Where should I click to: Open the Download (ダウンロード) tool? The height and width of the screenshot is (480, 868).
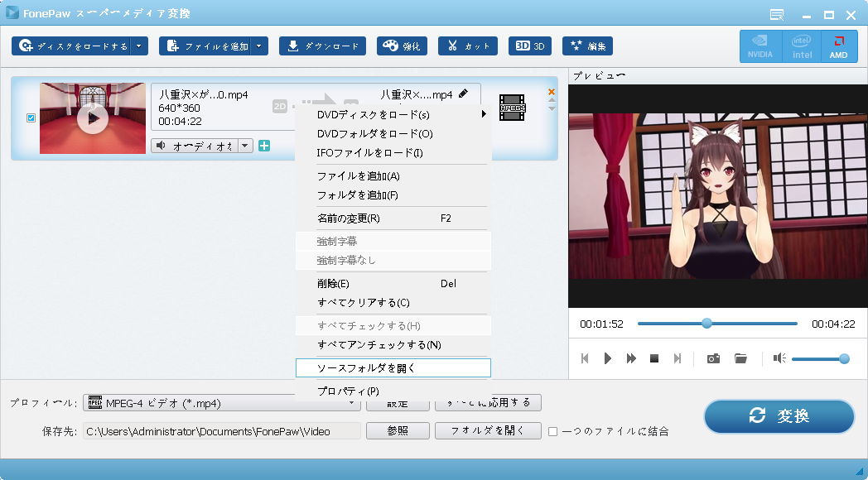point(323,46)
